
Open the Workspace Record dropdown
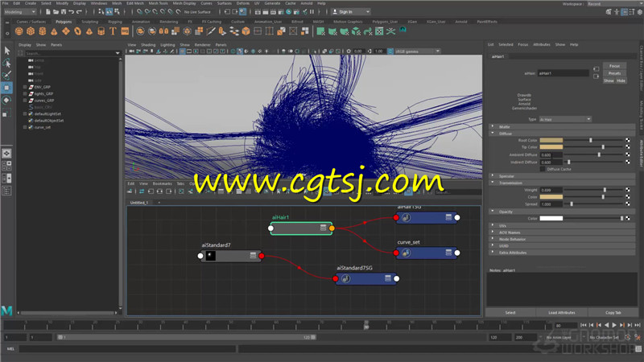click(x=614, y=4)
